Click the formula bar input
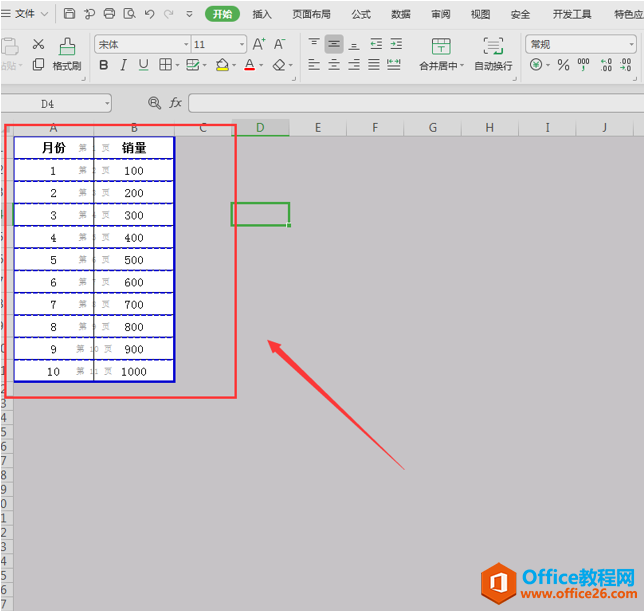This screenshot has width=644, height=611. (x=416, y=103)
